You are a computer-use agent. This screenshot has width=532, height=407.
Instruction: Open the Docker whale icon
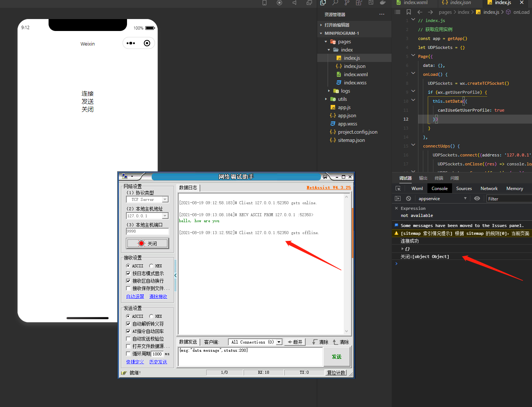[x=383, y=3]
